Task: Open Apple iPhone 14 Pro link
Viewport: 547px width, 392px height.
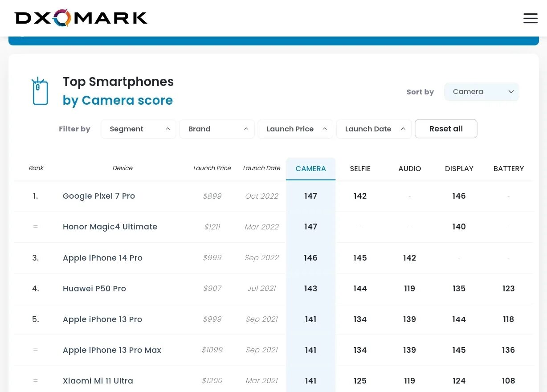Action: click(102, 258)
